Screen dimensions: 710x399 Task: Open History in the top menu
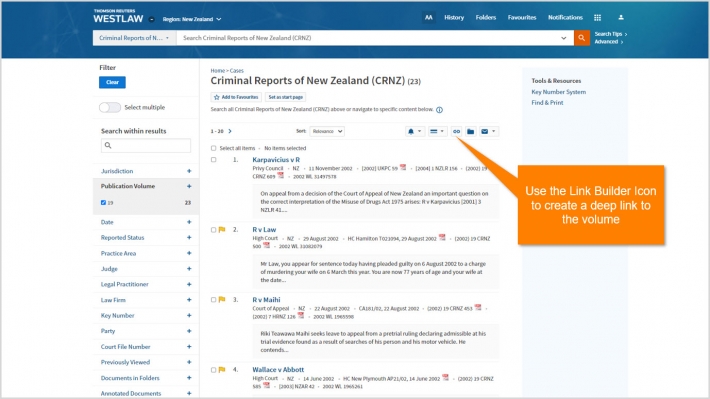[454, 18]
